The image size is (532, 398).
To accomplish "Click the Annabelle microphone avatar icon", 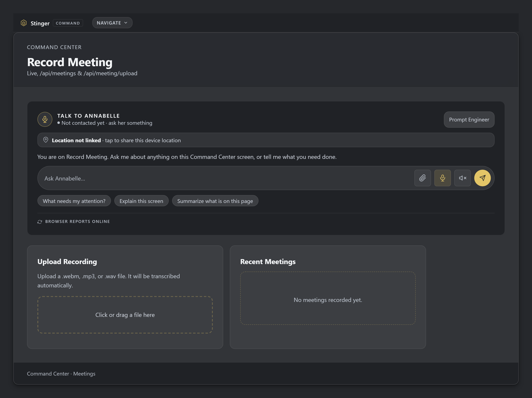I will tap(45, 119).
